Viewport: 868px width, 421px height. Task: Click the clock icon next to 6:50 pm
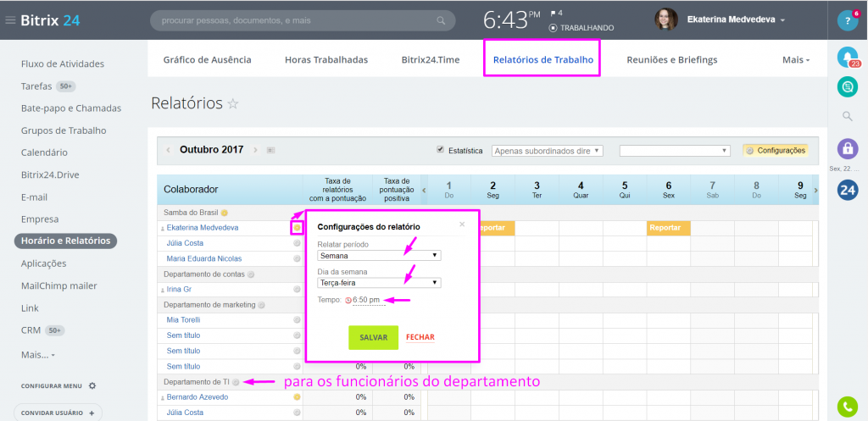point(348,301)
